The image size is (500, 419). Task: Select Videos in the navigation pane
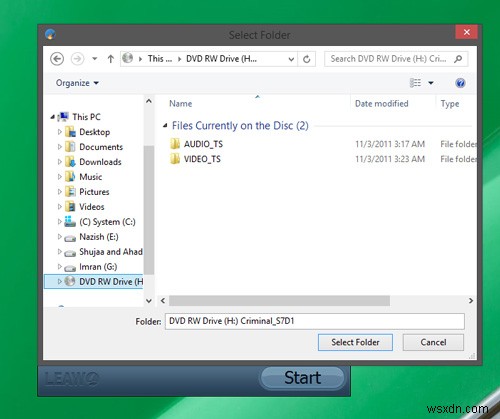coord(92,207)
